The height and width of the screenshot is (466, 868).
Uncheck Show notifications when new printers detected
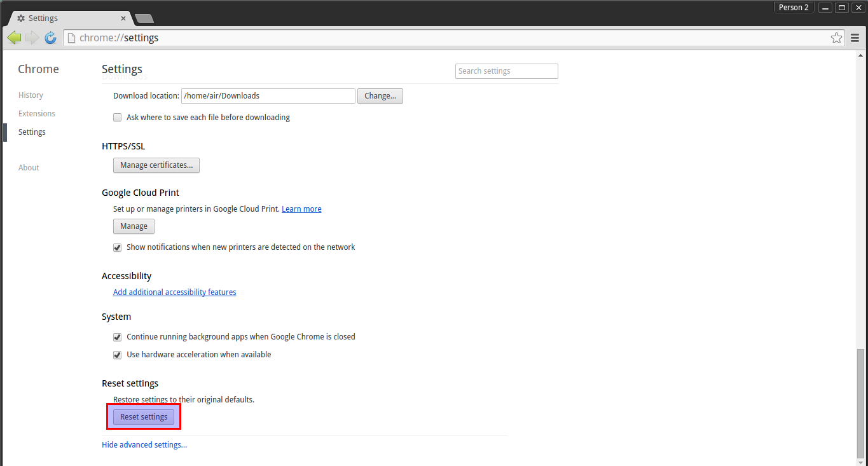(117, 247)
